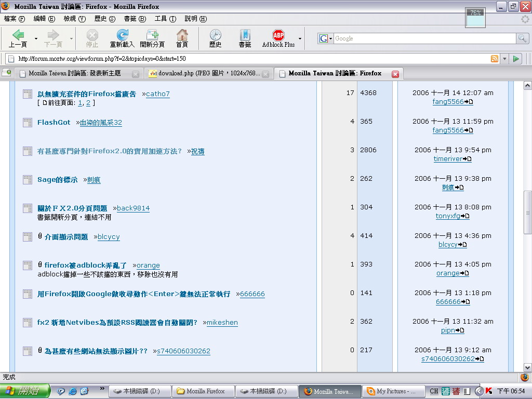
Task: Click the Windows 開始 Start button
Action: pyautogui.click(x=25, y=391)
